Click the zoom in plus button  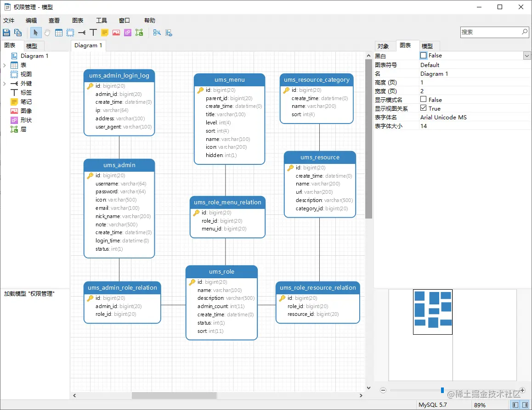click(522, 390)
